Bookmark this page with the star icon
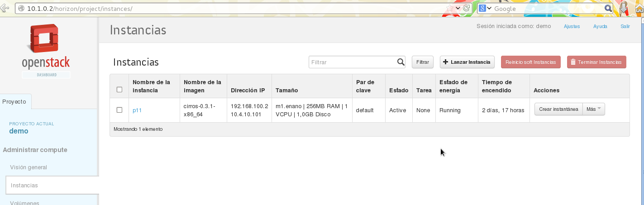This screenshot has width=644, height=205. click(x=450, y=9)
